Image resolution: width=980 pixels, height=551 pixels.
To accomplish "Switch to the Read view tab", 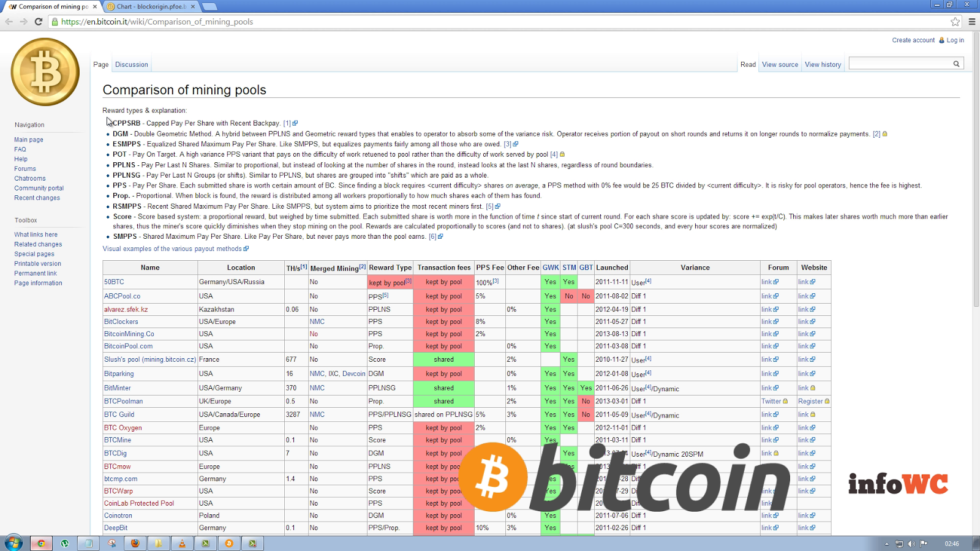I will pyautogui.click(x=748, y=64).
